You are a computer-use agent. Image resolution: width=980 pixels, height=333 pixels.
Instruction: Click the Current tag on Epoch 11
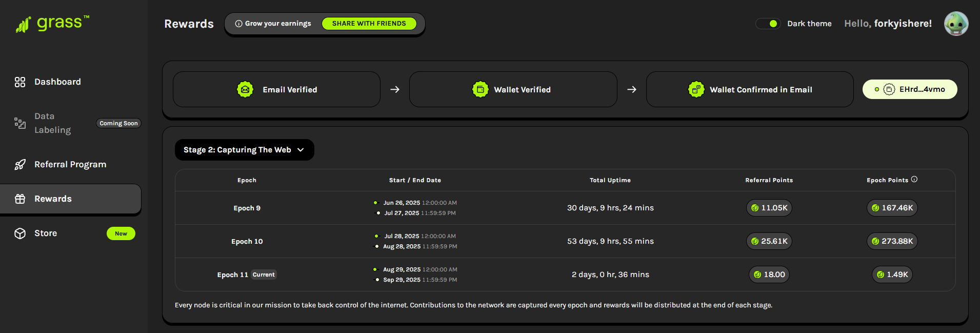264,275
